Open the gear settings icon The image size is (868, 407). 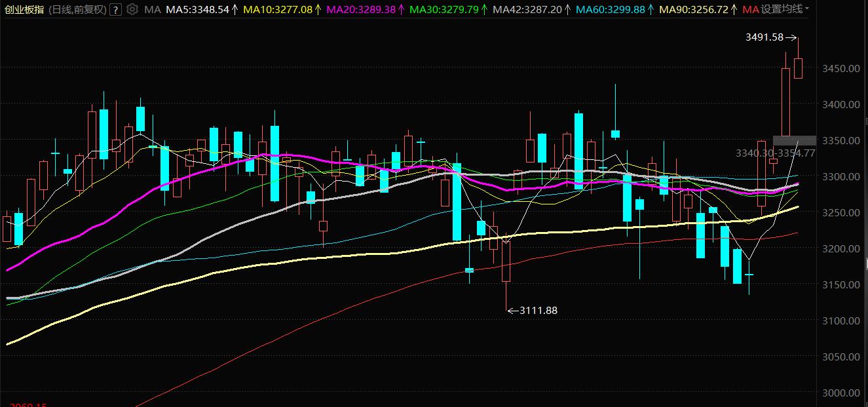point(132,9)
